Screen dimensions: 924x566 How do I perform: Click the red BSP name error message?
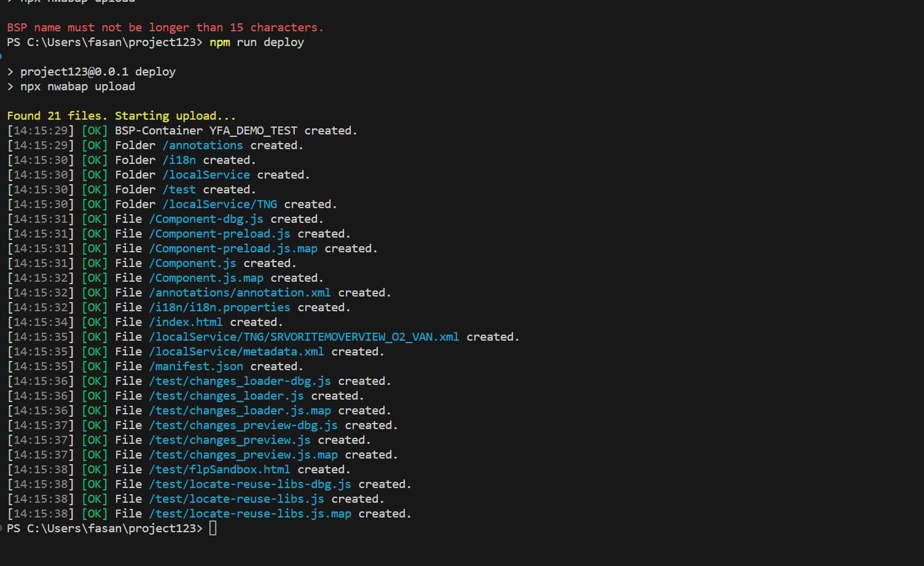[x=165, y=28]
